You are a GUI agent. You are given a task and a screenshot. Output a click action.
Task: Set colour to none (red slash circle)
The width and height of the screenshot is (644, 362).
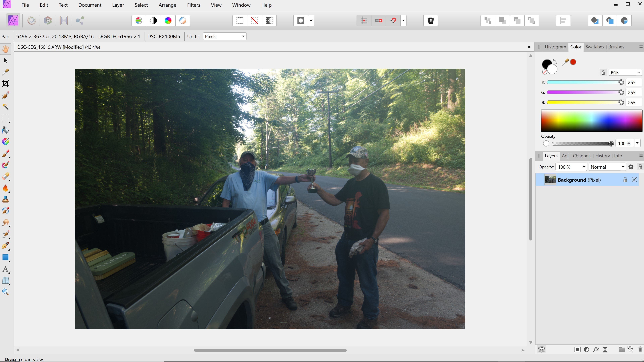tap(544, 72)
